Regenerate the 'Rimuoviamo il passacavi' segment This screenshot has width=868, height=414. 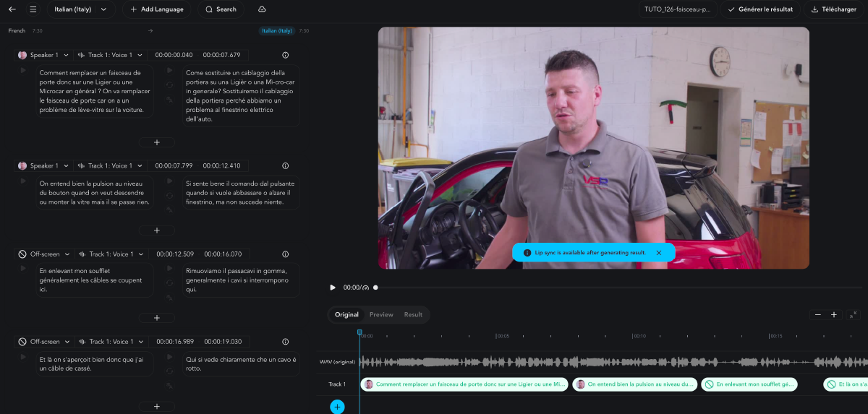(x=169, y=283)
